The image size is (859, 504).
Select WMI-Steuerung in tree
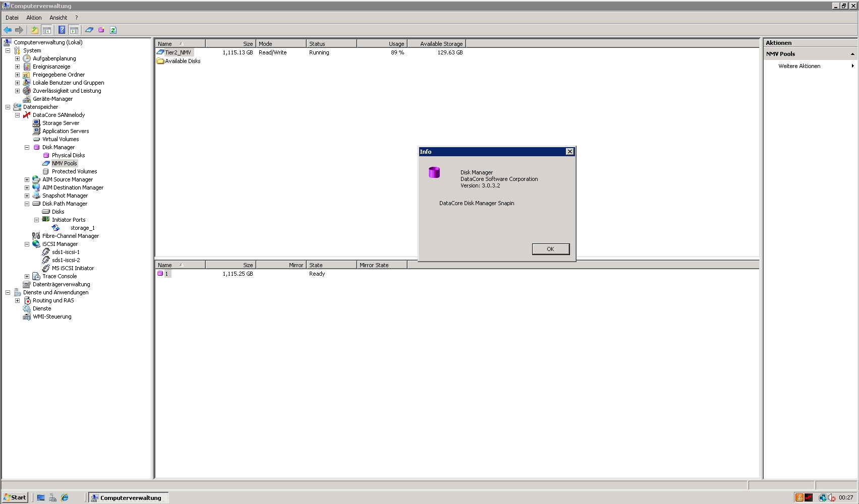[x=52, y=317]
